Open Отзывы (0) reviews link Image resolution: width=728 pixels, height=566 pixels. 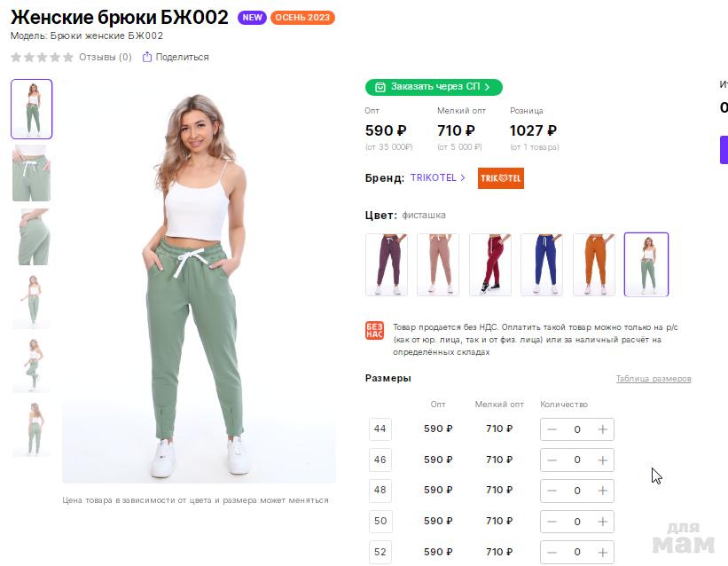tap(105, 57)
